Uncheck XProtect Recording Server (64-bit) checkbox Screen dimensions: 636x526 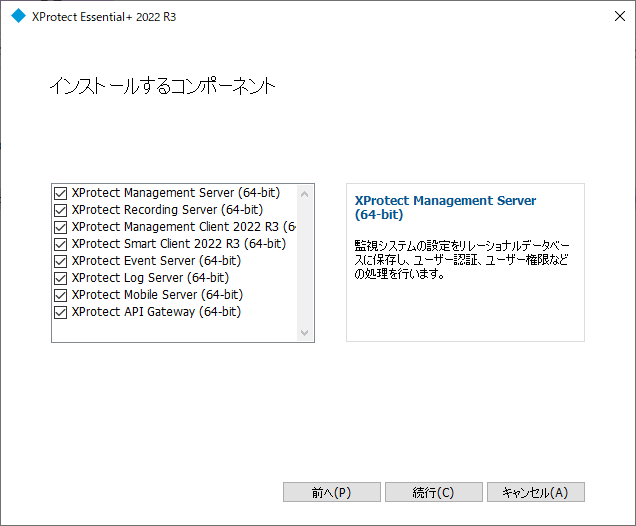click(60, 210)
